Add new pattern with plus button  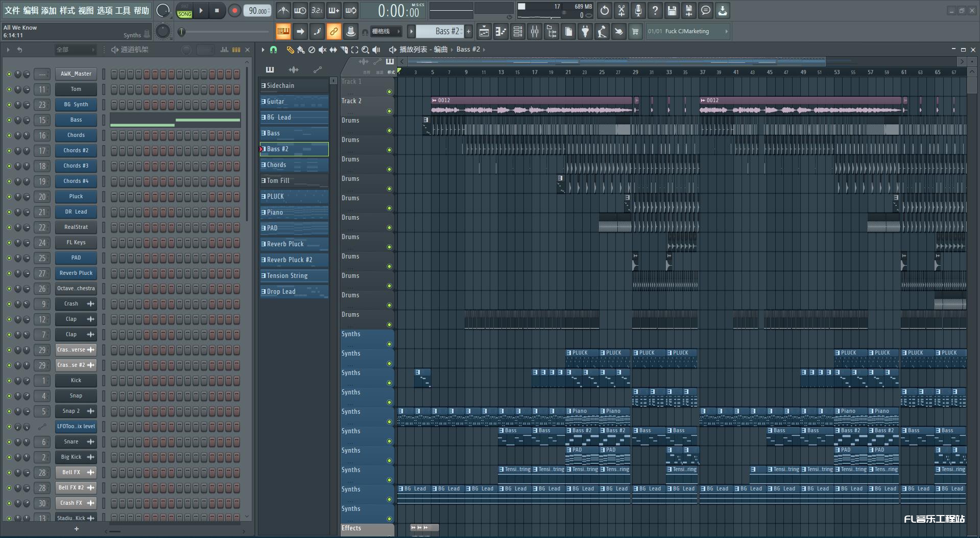point(468,32)
